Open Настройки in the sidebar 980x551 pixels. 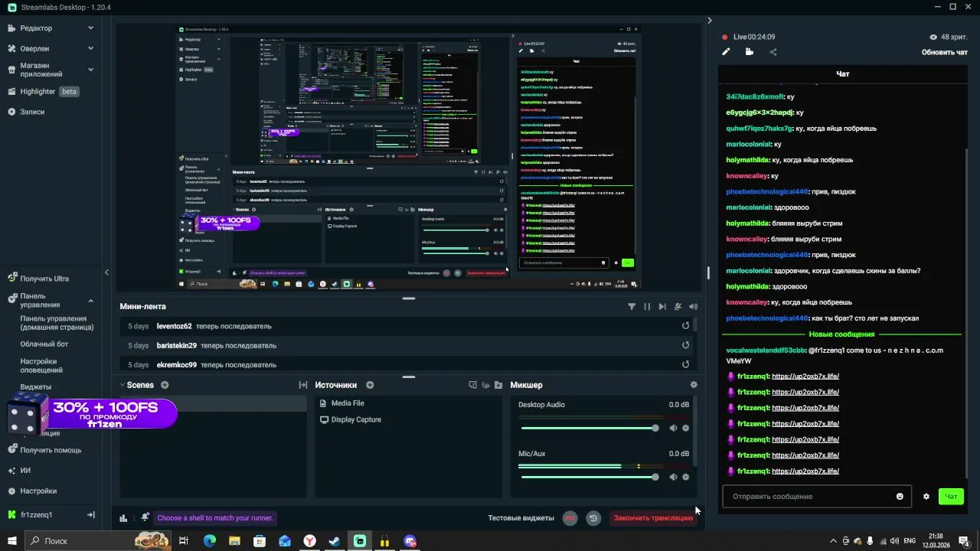[38, 491]
